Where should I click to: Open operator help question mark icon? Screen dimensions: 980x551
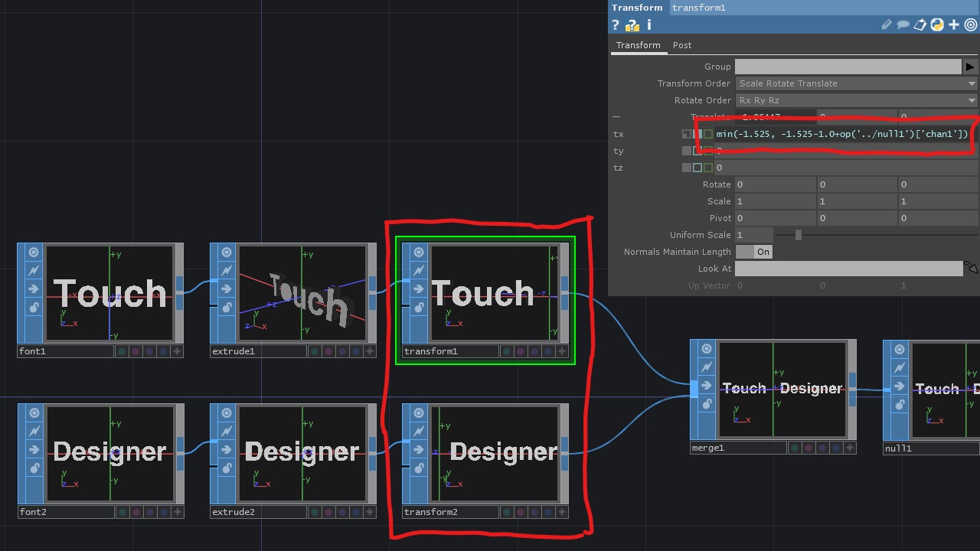coord(615,25)
